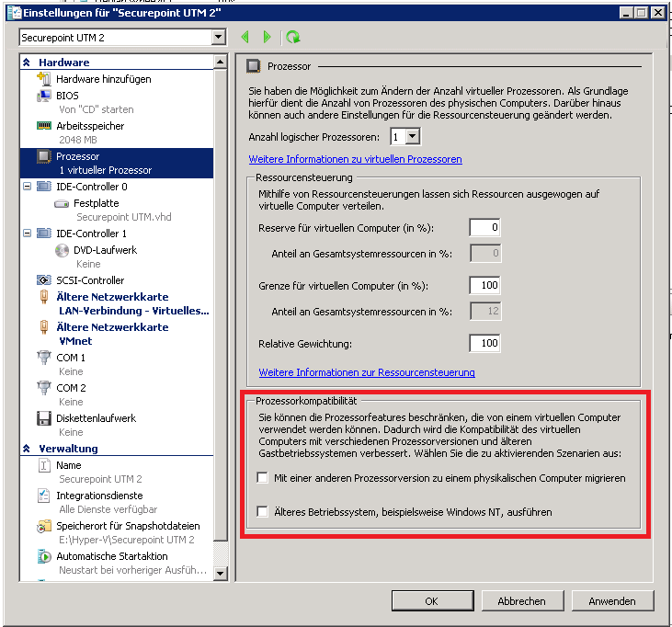Viewport: 672px width, 627px height.
Task: Open the SCSI-Controller settings
Action: [x=89, y=280]
